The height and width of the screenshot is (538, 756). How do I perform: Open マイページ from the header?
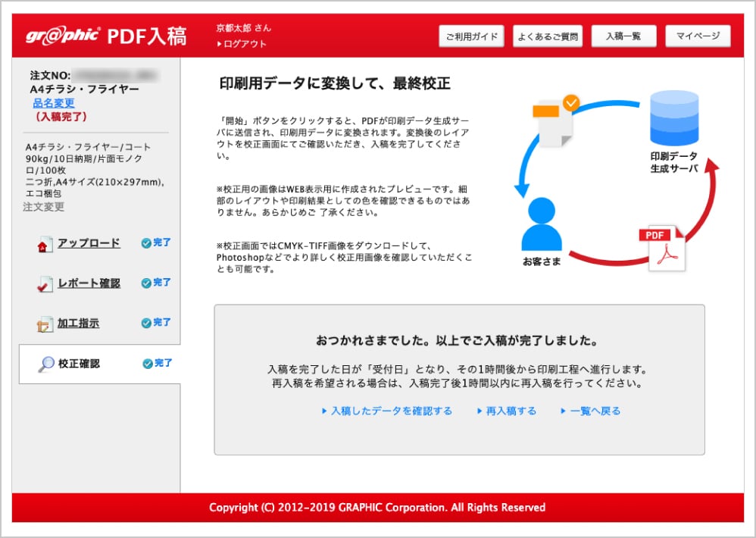tap(698, 36)
